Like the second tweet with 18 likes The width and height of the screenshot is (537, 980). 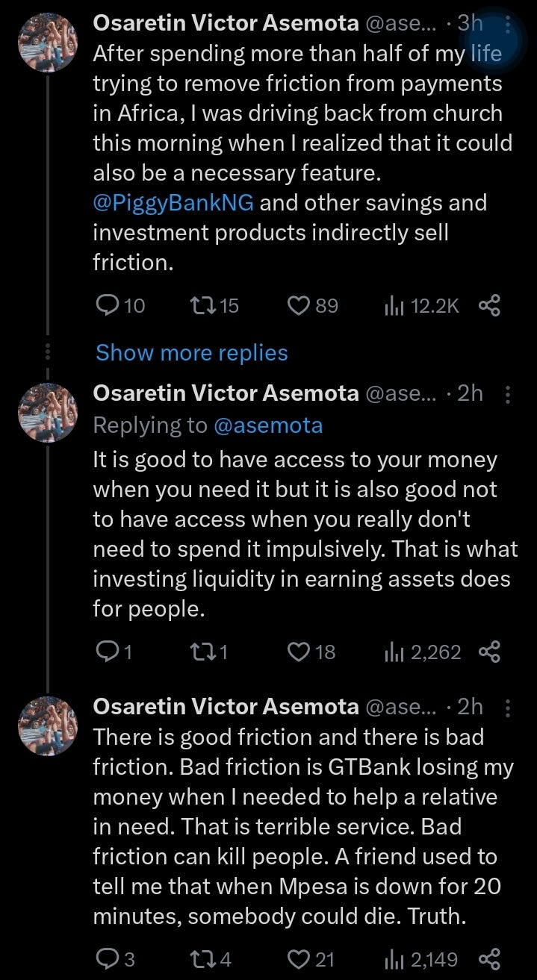point(311,652)
